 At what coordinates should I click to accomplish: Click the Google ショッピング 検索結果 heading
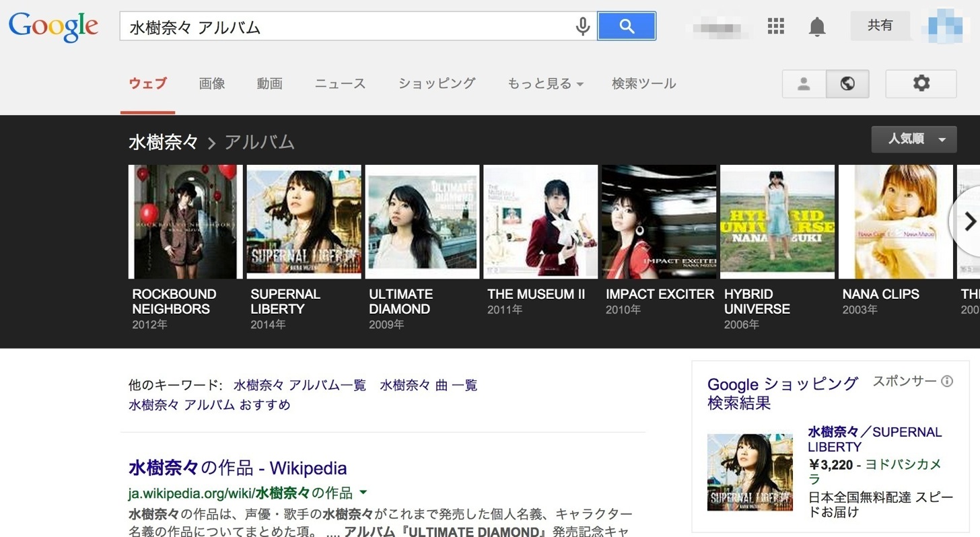783,394
